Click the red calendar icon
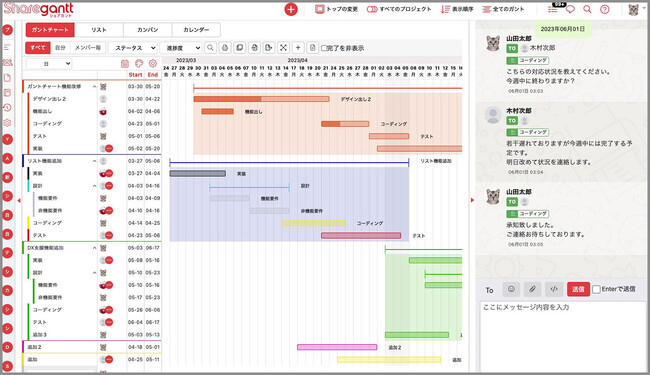The height and width of the screenshot is (375, 650). tap(125, 63)
